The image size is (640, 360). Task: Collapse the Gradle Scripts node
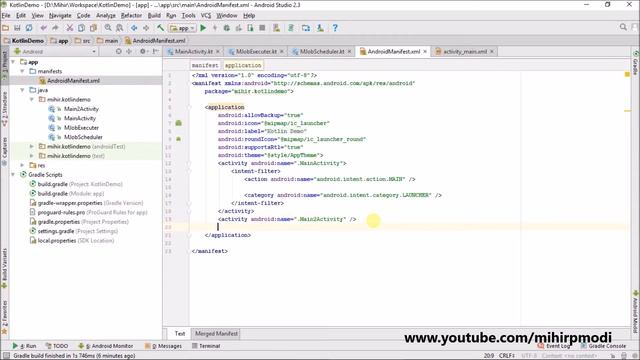(13, 175)
